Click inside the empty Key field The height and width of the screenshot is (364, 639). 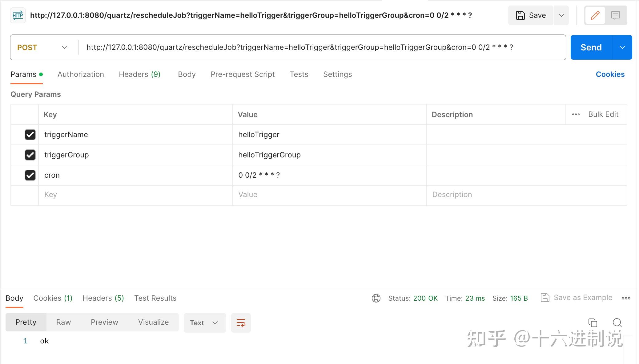pyautogui.click(x=123, y=195)
